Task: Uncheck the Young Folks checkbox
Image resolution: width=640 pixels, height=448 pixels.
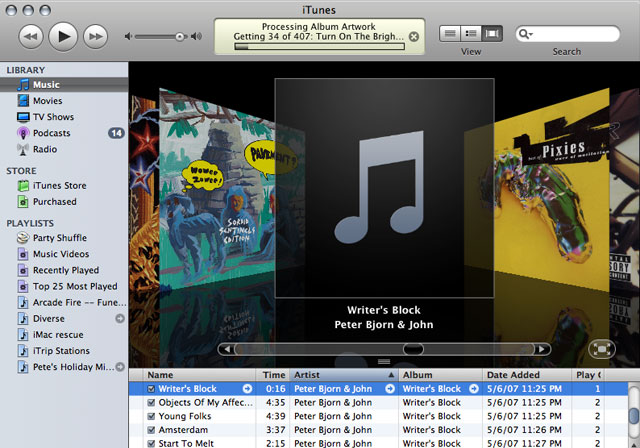Action: pos(151,416)
